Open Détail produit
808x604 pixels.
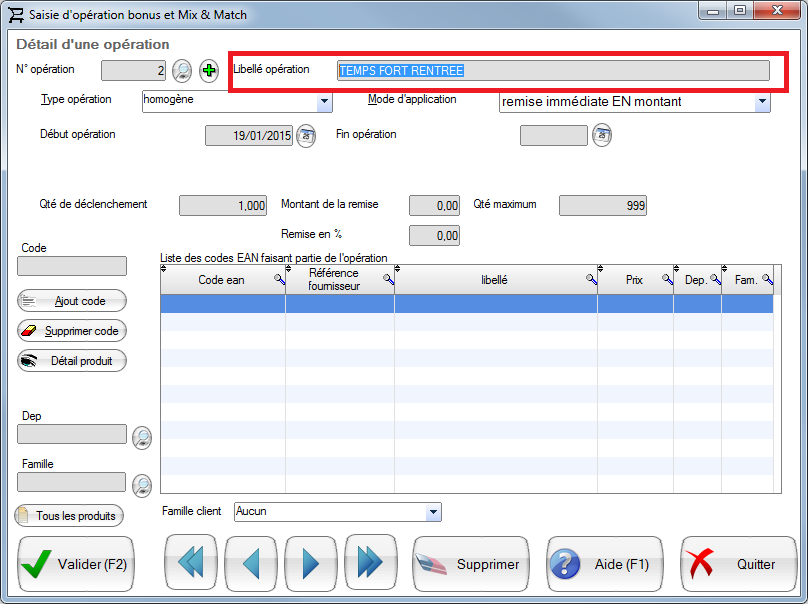[72, 361]
